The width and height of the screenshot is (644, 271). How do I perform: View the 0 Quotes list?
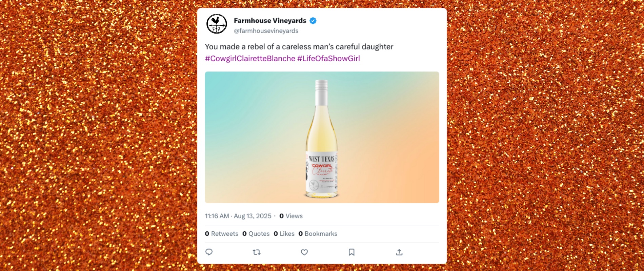tap(256, 234)
